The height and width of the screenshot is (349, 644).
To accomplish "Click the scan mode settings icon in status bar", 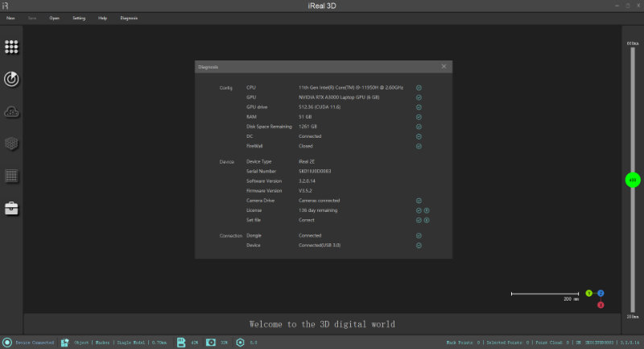I will [65, 343].
